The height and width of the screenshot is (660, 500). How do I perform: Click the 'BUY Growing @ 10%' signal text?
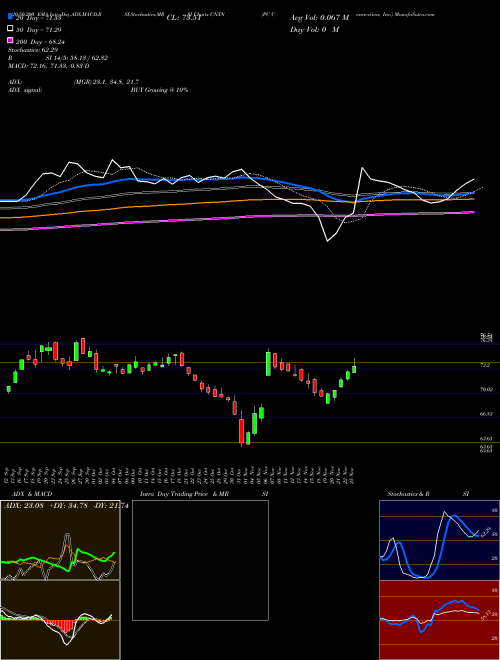[x=159, y=90]
